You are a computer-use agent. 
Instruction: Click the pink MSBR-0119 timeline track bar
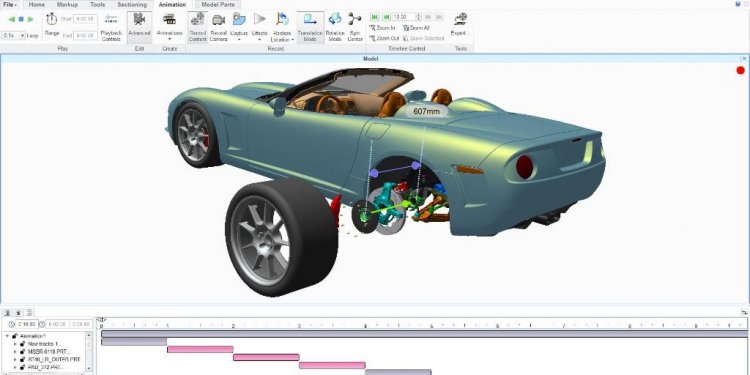tap(200, 349)
